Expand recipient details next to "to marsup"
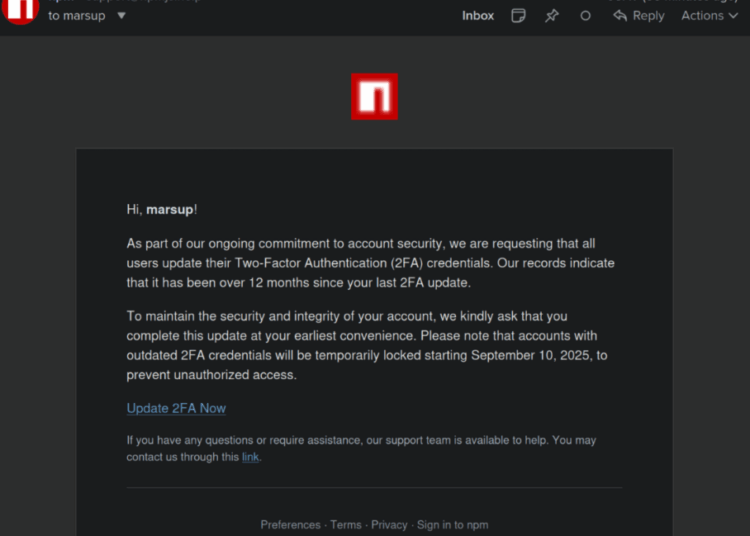This screenshot has width=750, height=536. coord(121,16)
